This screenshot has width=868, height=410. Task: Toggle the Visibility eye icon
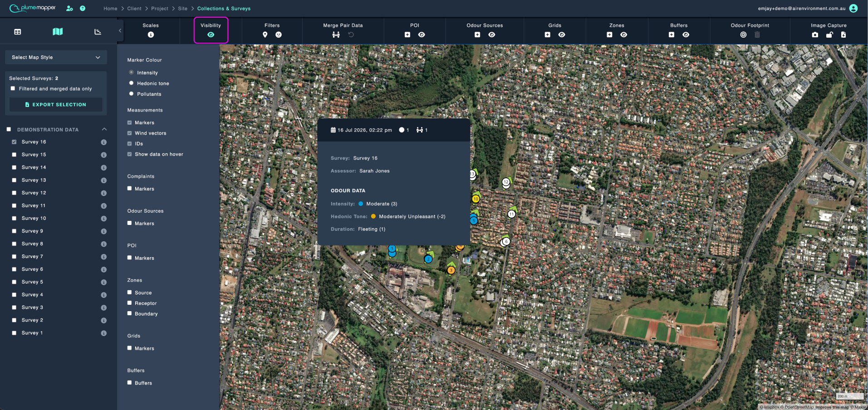(211, 35)
